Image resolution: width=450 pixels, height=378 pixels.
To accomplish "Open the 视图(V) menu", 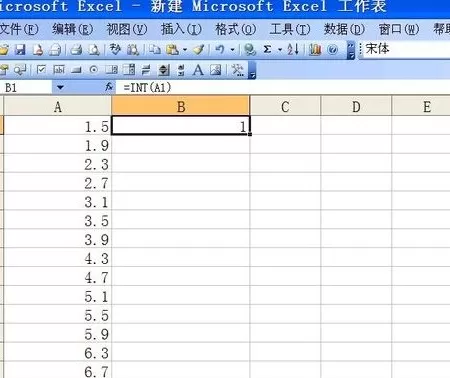I will pyautogui.click(x=127, y=29).
